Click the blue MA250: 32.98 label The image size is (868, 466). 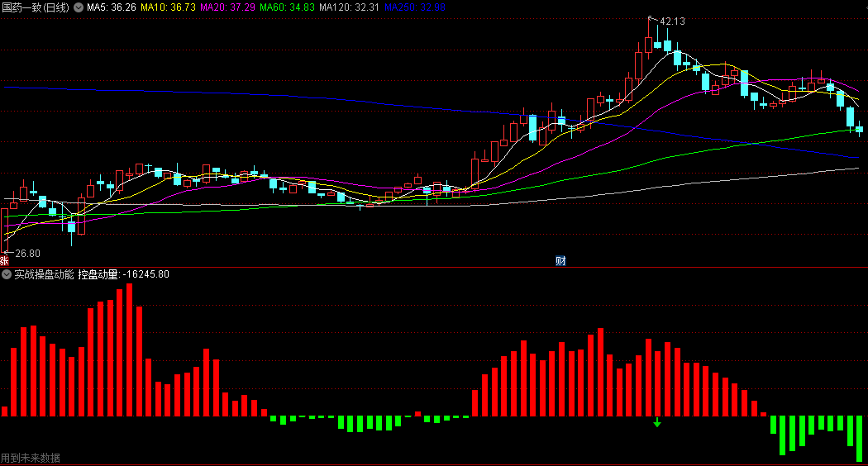pos(415,7)
